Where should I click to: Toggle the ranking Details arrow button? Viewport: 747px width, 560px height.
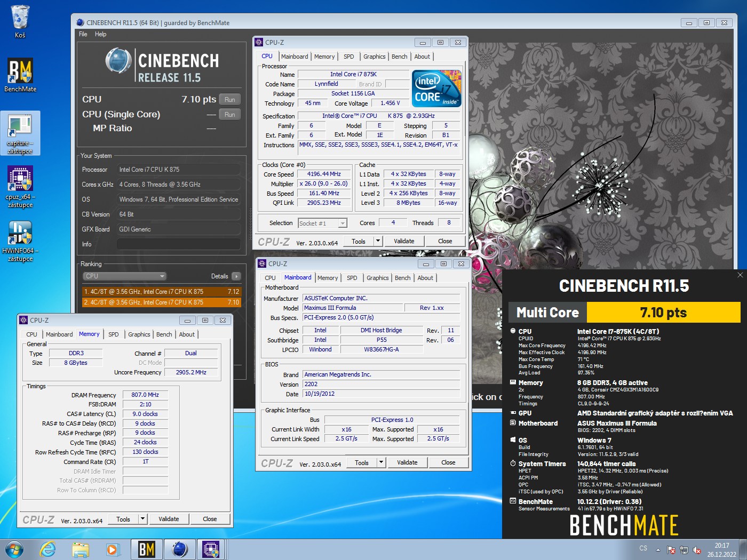coord(236,276)
